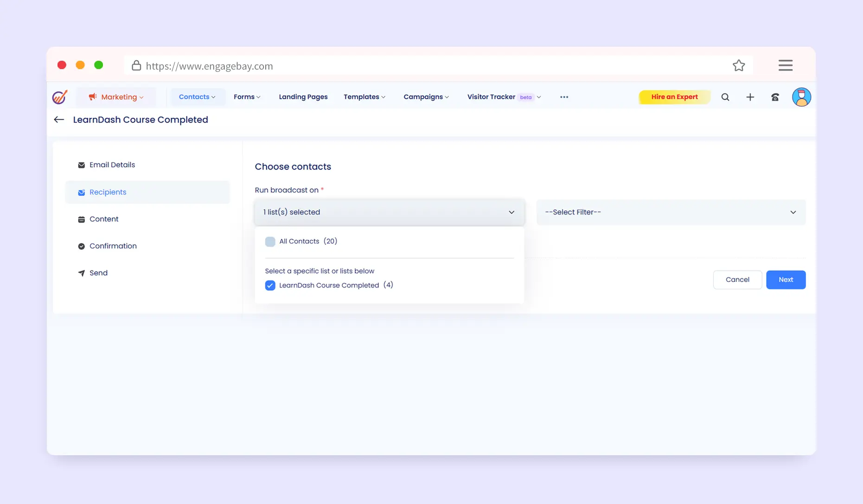Image resolution: width=863 pixels, height=504 pixels.
Task: Click the three-dots more menu
Action: (x=564, y=97)
